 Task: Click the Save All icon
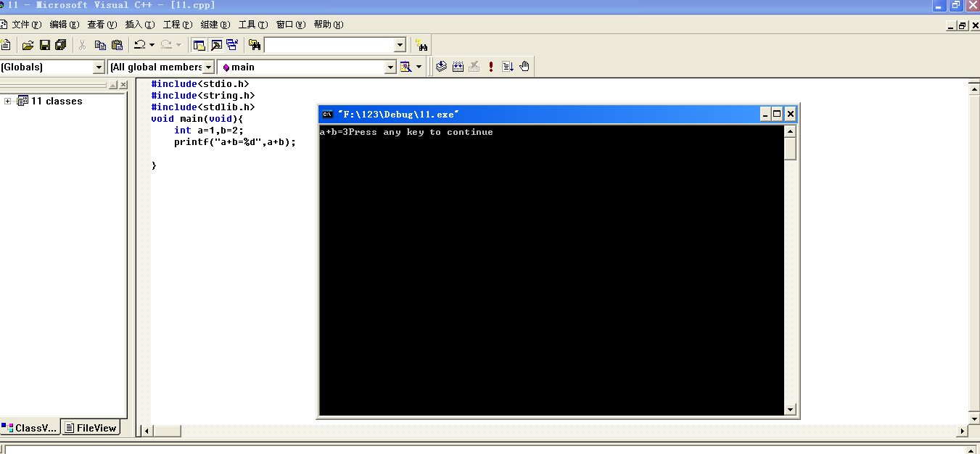click(x=60, y=45)
